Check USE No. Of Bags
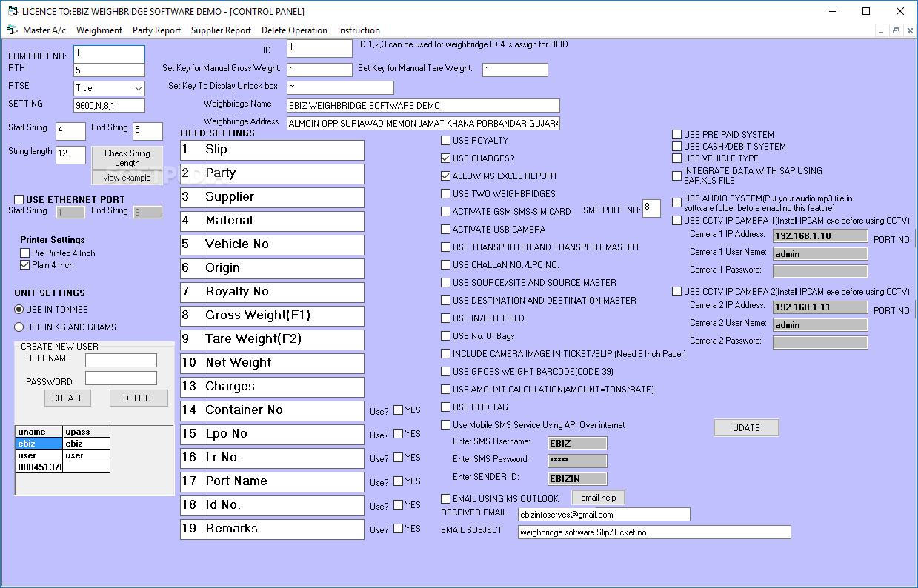The height and width of the screenshot is (588, 918). click(446, 336)
